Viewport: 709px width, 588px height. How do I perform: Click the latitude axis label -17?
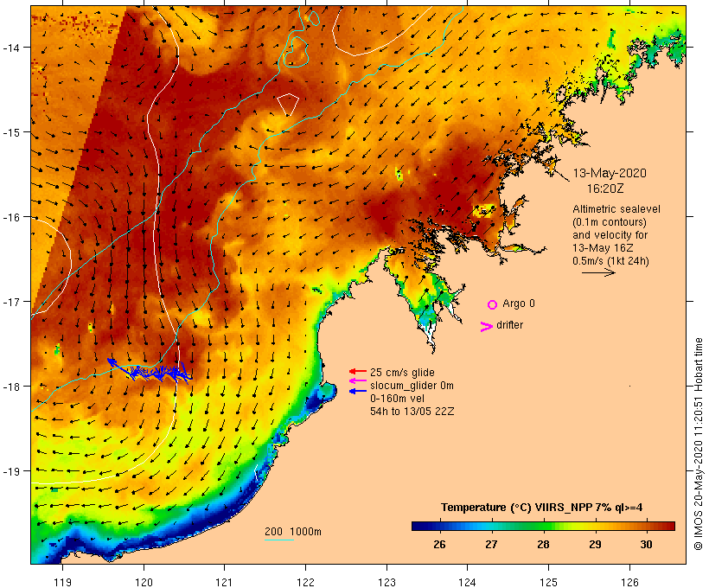pyautogui.click(x=10, y=302)
